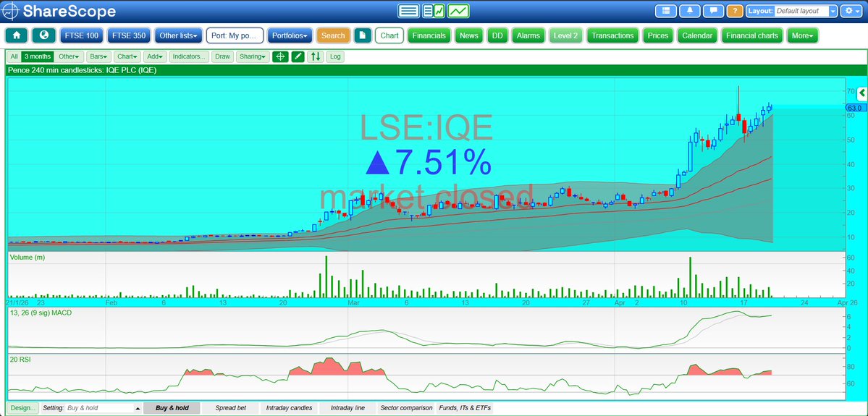Image resolution: width=868 pixels, height=416 pixels.
Task: Click the 63.0 current price label
Action: pos(854,108)
